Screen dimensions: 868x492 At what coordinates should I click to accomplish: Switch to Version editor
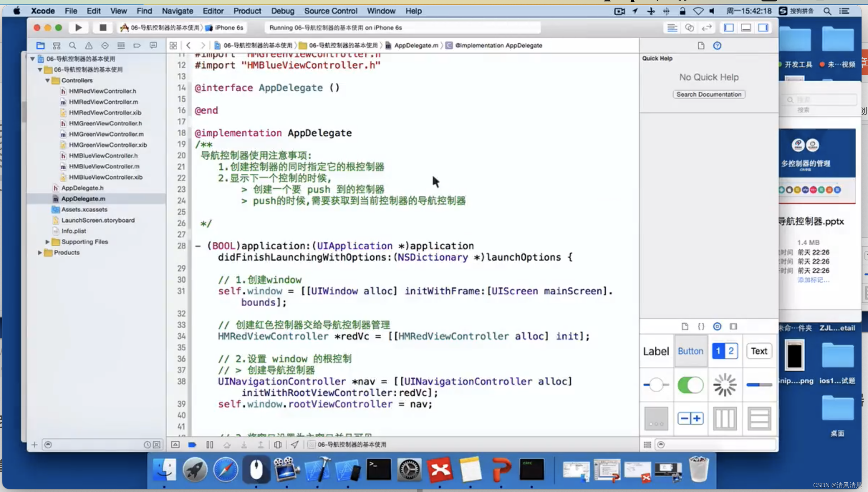(x=706, y=28)
